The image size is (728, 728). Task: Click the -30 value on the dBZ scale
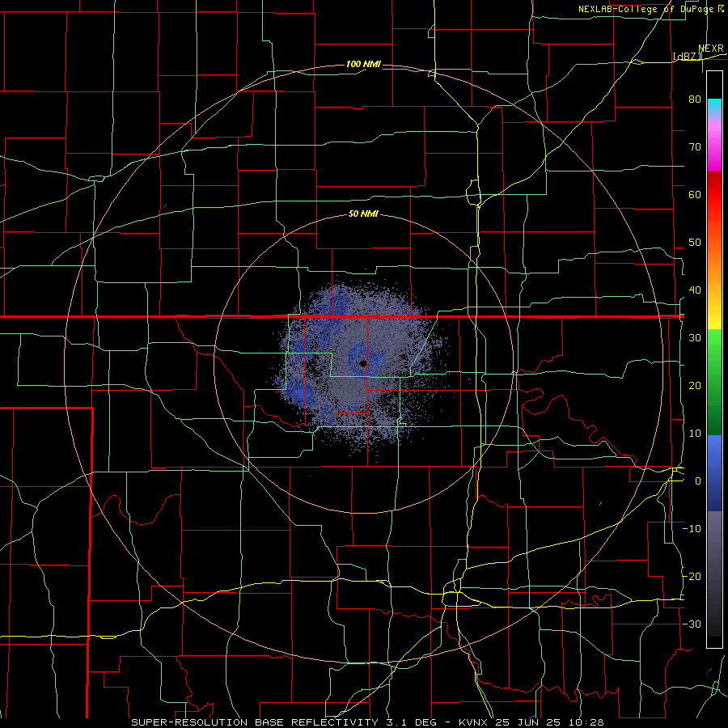(692, 624)
